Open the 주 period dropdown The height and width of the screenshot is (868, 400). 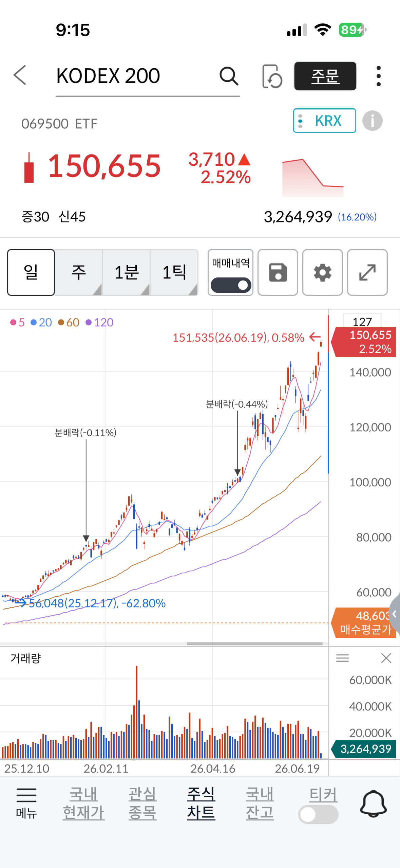click(x=78, y=272)
